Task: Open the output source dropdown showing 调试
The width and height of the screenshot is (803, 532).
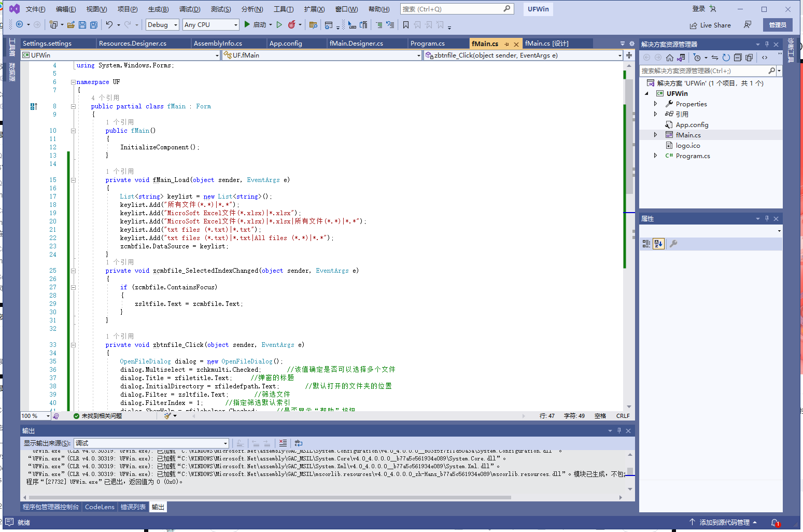Action: [x=151, y=443]
